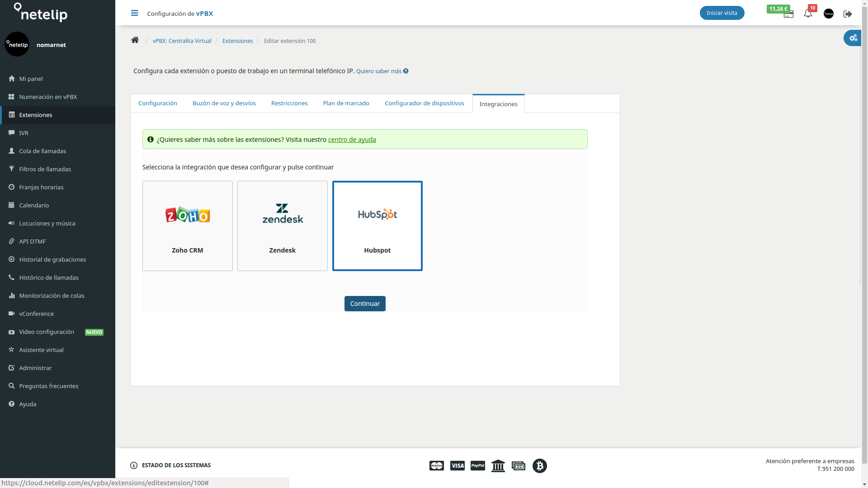868x488 pixels.
Task: Select the Integraciones tab
Action: 499,104
